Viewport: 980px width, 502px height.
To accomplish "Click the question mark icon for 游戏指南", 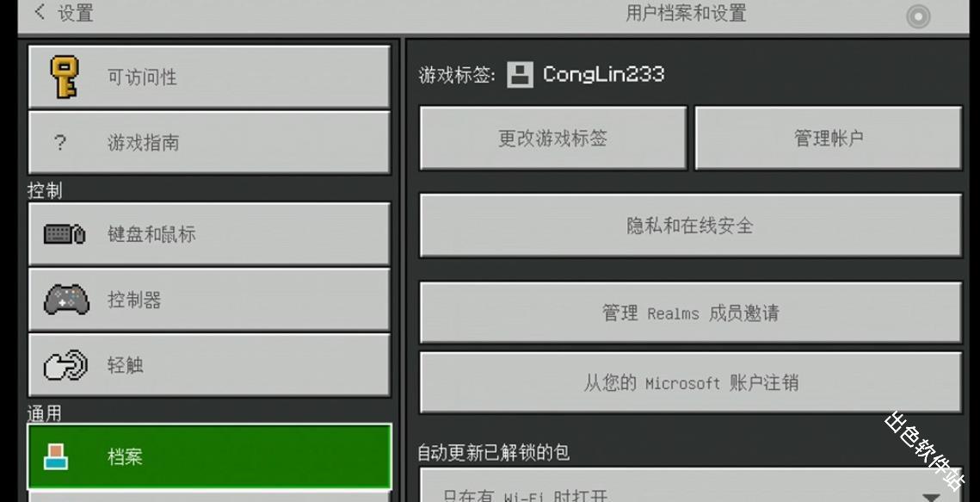I will pyautogui.click(x=62, y=142).
